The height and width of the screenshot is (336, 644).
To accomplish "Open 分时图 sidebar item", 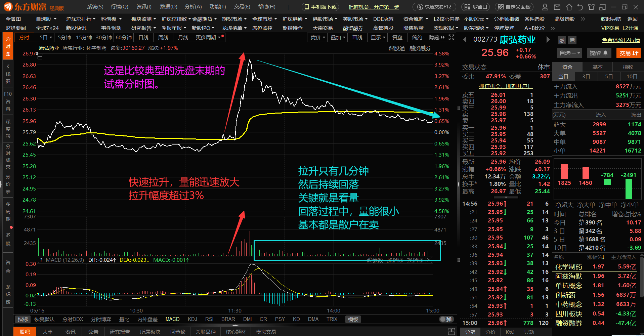I will [x=8, y=46].
